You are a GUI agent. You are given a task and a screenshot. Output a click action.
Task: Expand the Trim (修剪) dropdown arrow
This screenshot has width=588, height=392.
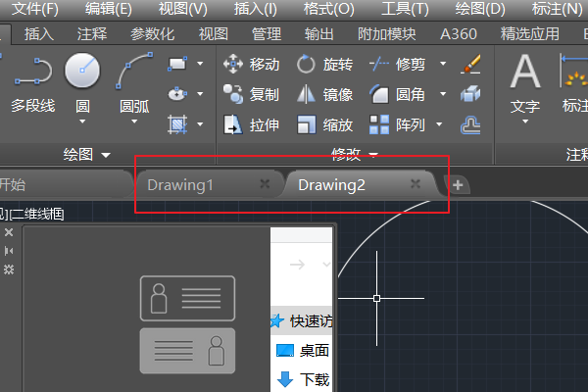coord(443,64)
